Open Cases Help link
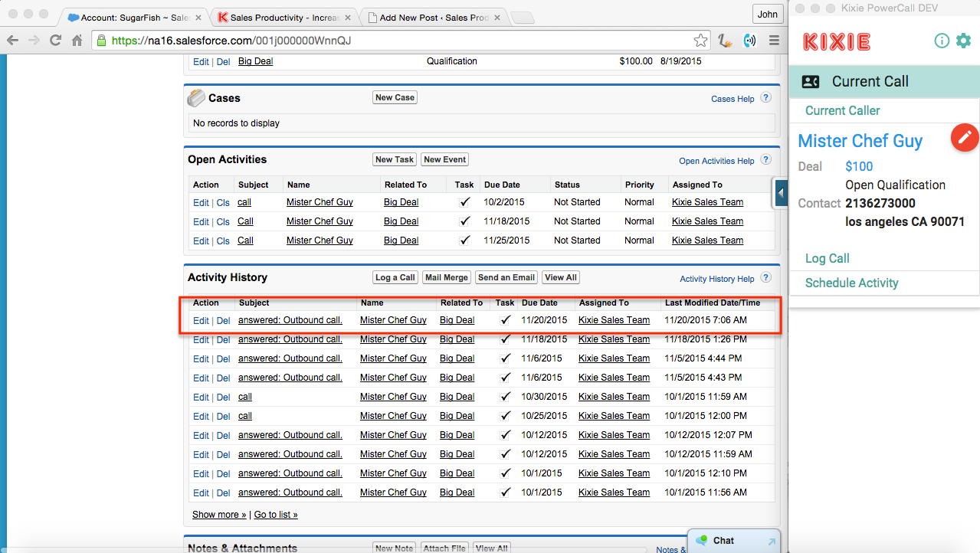The height and width of the screenshot is (553, 980). [733, 99]
